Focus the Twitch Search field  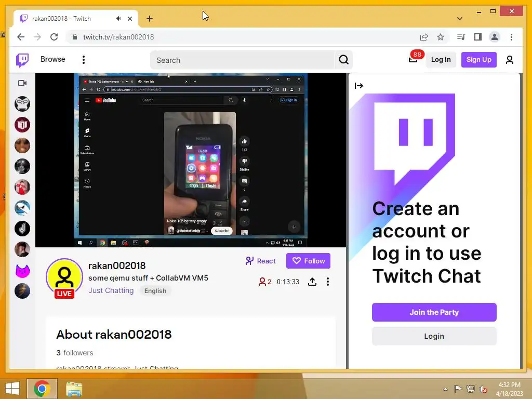[x=242, y=60]
